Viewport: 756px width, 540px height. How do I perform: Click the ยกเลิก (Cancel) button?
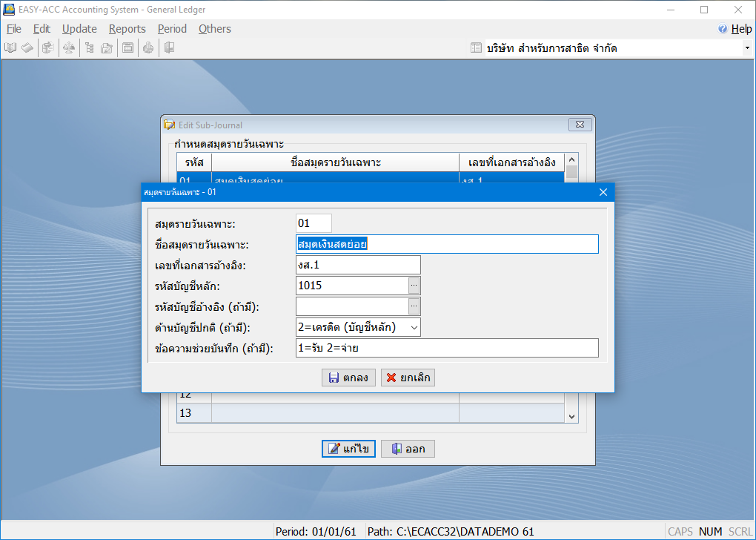pos(408,378)
